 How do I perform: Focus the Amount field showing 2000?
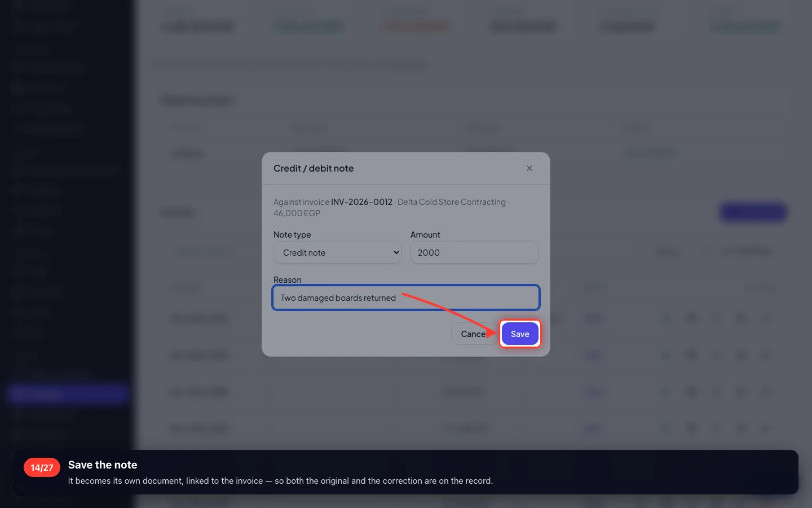474,252
